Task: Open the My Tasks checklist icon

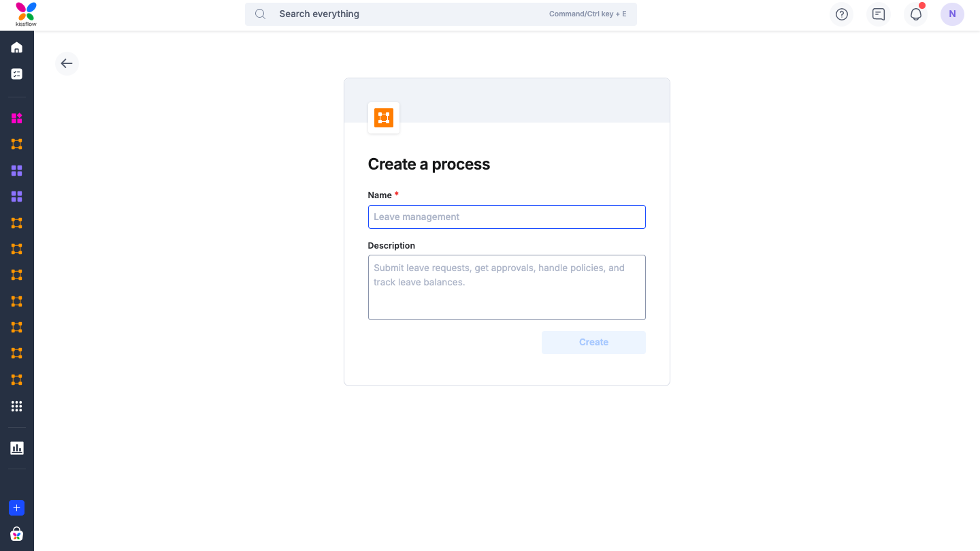Action: tap(17, 74)
